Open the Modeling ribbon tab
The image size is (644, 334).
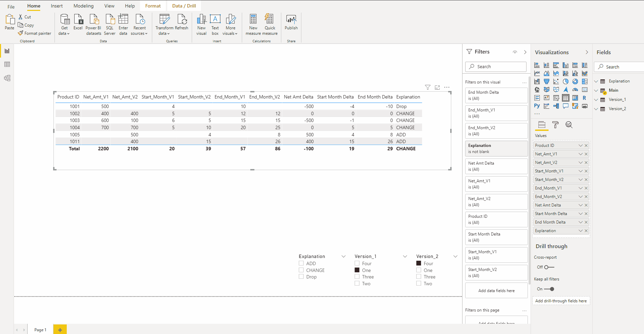83,6
